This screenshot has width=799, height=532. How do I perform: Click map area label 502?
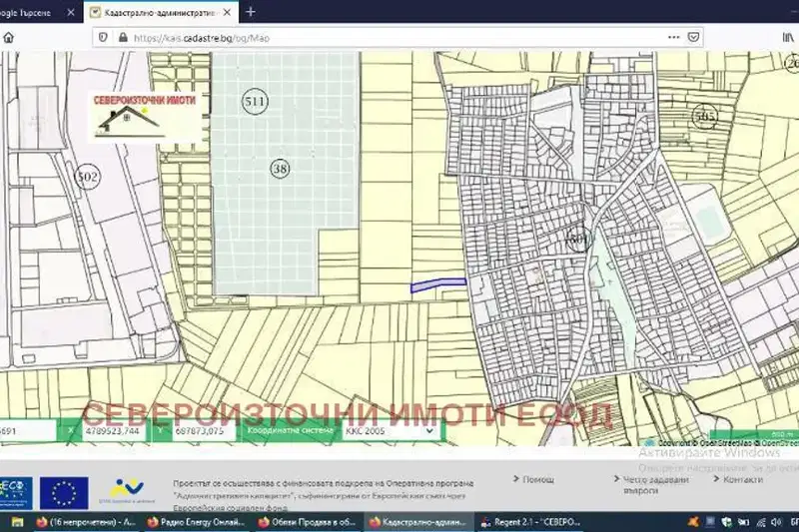click(x=87, y=177)
